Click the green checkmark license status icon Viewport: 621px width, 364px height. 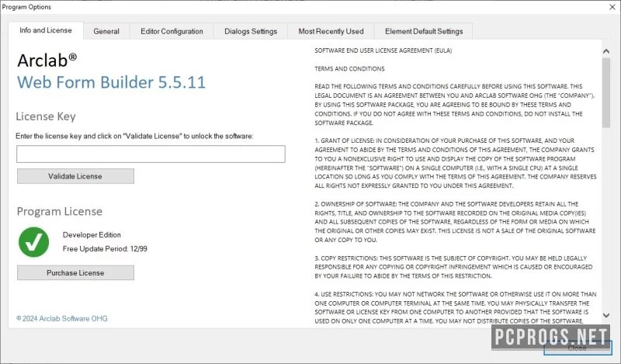pyautogui.click(x=33, y=242)
